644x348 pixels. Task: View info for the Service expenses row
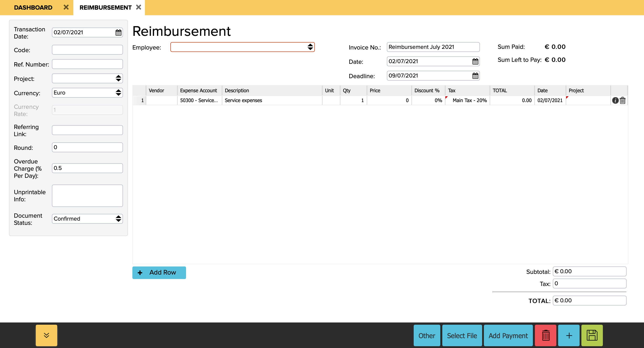point(616,100)
